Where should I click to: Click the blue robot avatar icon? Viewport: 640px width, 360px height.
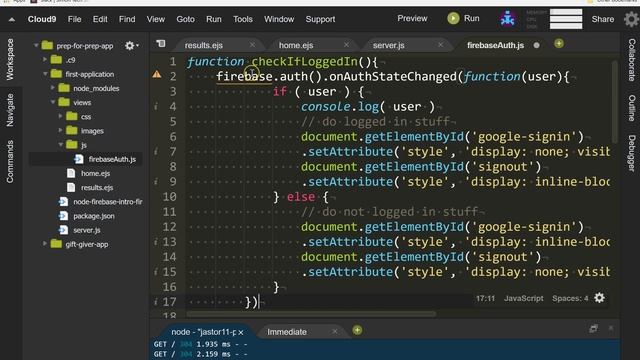click(x=507, y=19)
